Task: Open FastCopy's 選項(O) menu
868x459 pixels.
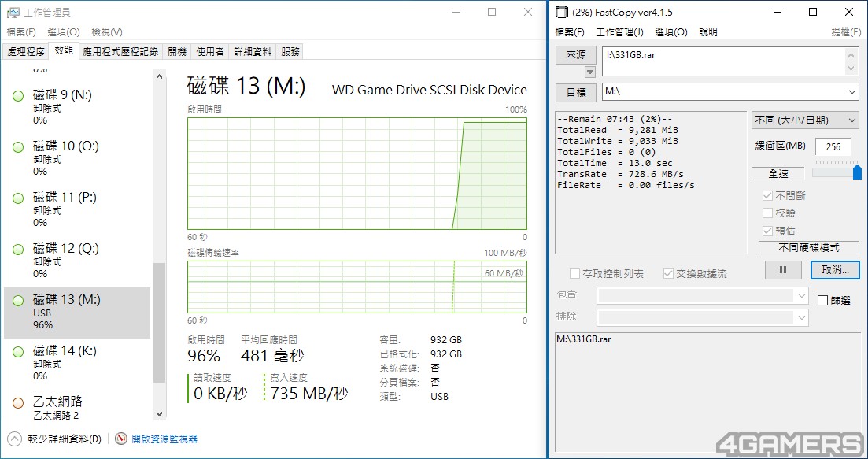Action: coord(671,32)
